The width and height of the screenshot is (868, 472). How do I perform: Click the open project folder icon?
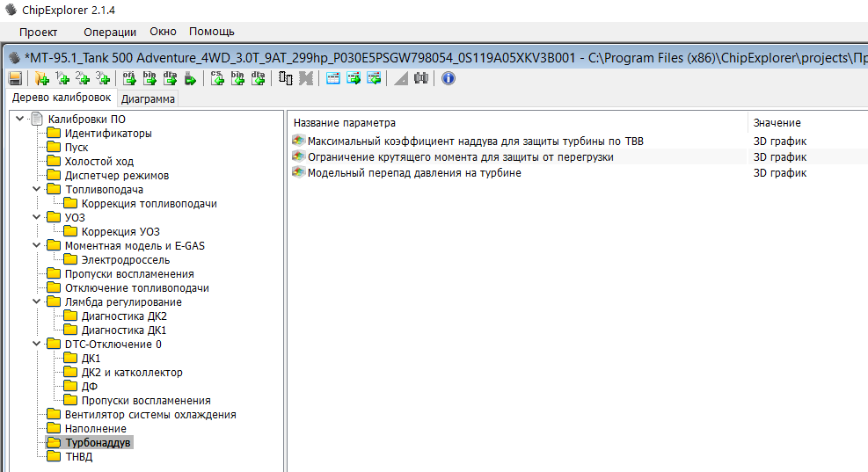[x=40, y=78]
